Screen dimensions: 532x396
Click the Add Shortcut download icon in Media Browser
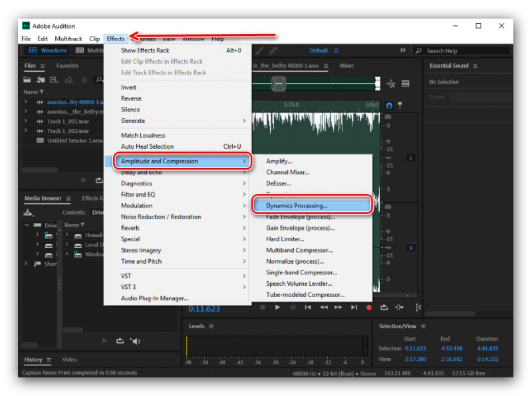(28, 213)
